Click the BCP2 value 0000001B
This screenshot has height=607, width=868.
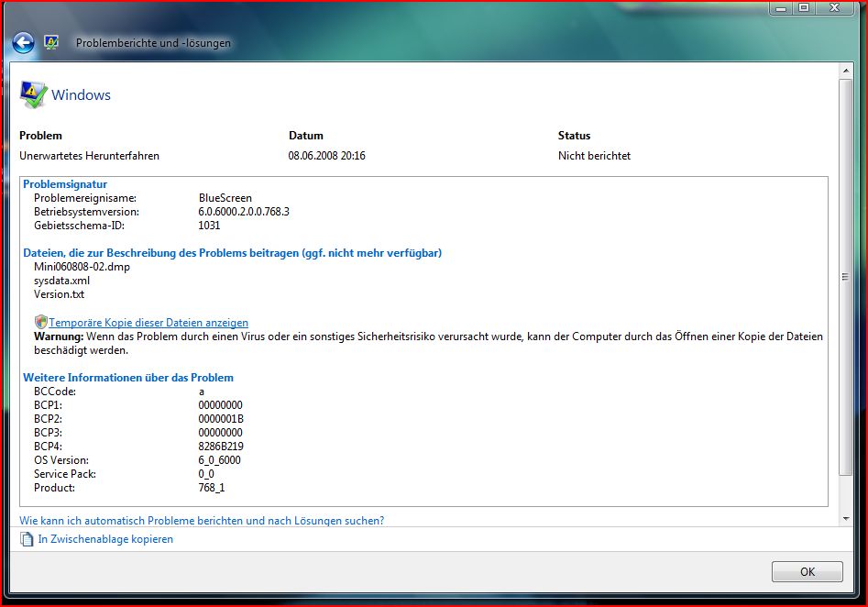coord(221,419)
